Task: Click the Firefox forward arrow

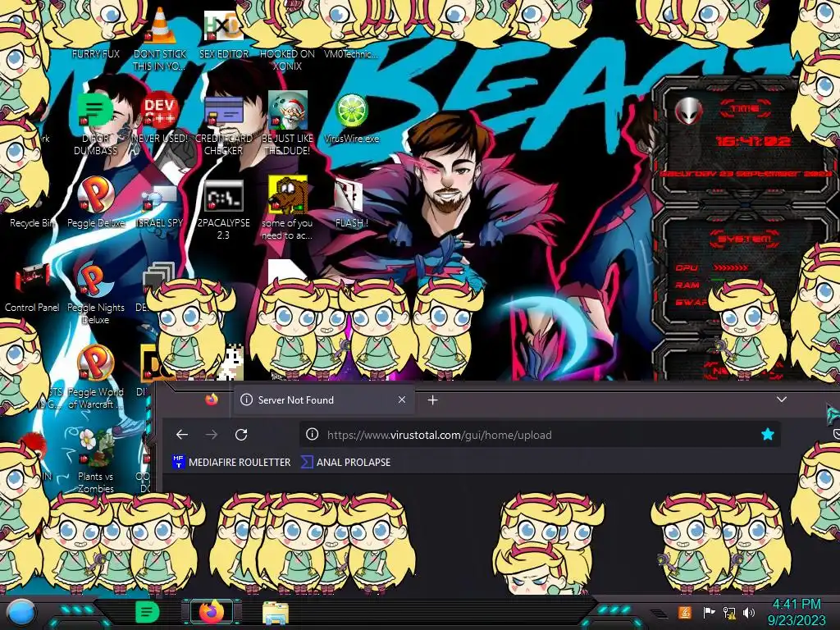Action: click(212, 435)
